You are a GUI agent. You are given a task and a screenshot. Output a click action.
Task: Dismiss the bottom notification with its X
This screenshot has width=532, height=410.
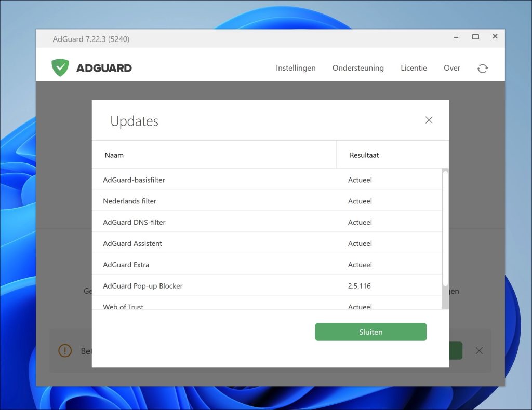click(479, 350)
